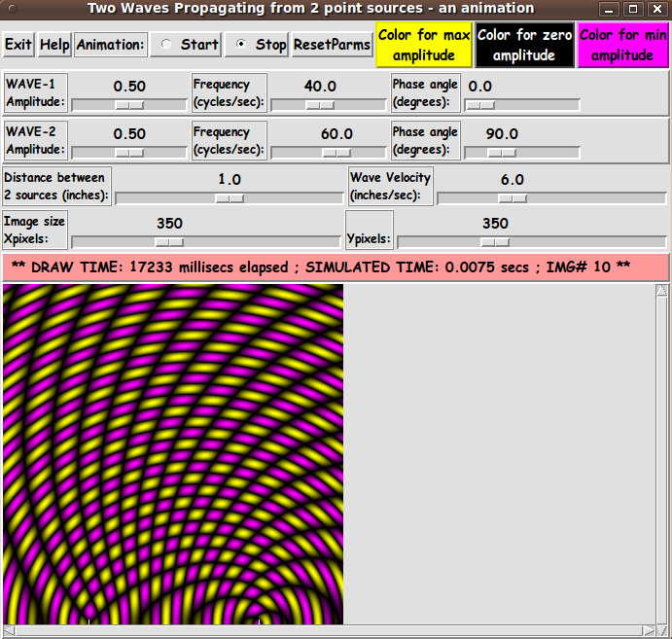Screen dimensions: 672x639
Task: Click the WAVE-1 Phase angle slider handle
Action: click(480, 105)
